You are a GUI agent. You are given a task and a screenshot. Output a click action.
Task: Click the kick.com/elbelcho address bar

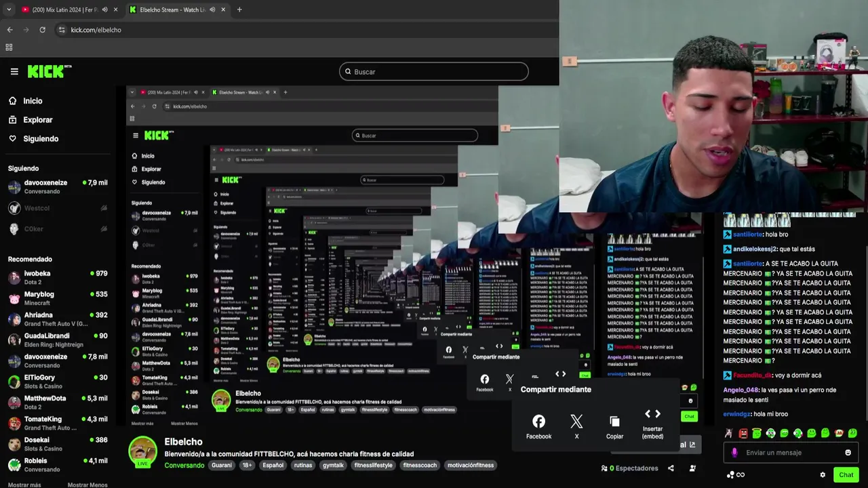96,30
